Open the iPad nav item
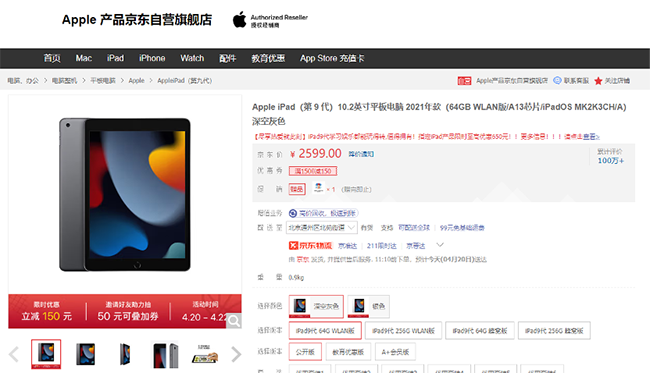The width and height of the screenshot is (650, 373). 115,58
